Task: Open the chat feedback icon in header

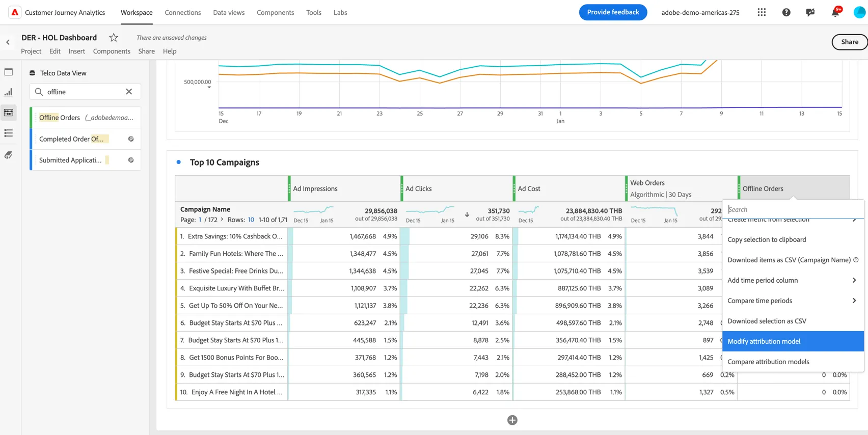Action: [x=810, y=12]
